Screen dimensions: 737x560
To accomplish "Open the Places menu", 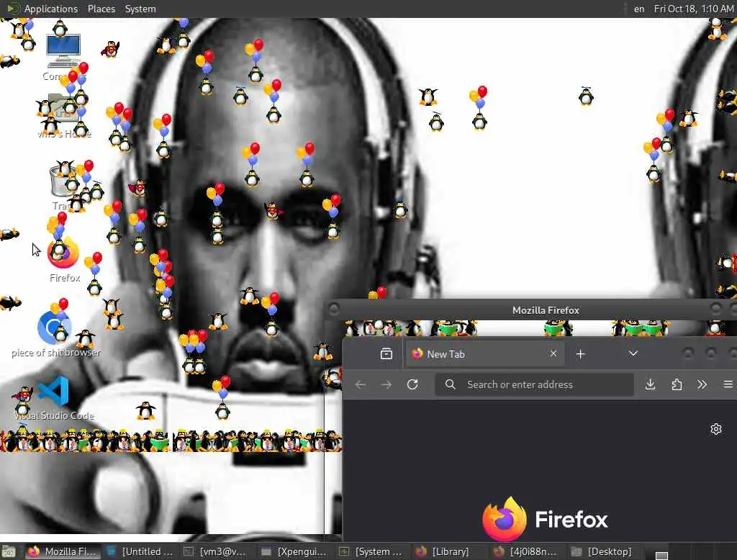I will click(x=101, y=9).
